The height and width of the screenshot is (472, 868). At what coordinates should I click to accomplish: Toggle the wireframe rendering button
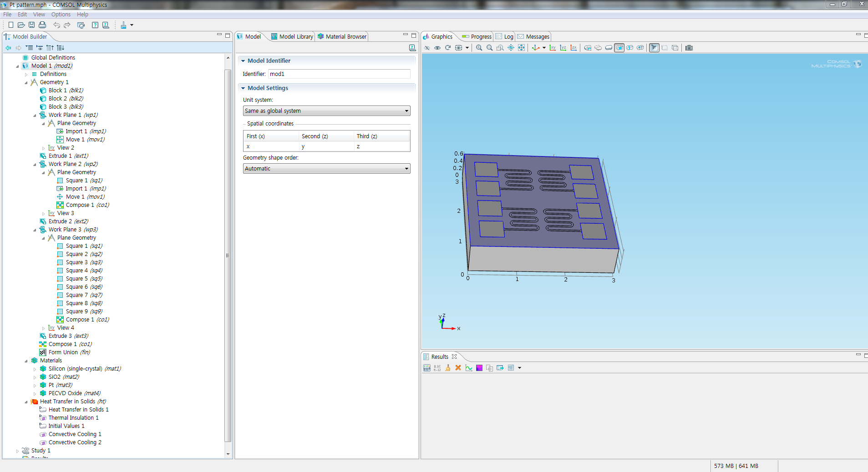(x=675, y=48)
